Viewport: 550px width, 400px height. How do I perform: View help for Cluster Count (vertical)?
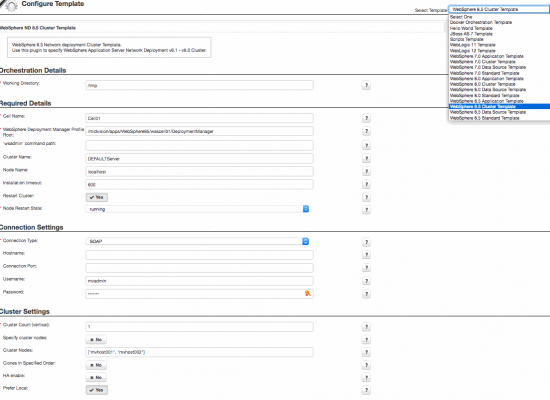point(366,327)
